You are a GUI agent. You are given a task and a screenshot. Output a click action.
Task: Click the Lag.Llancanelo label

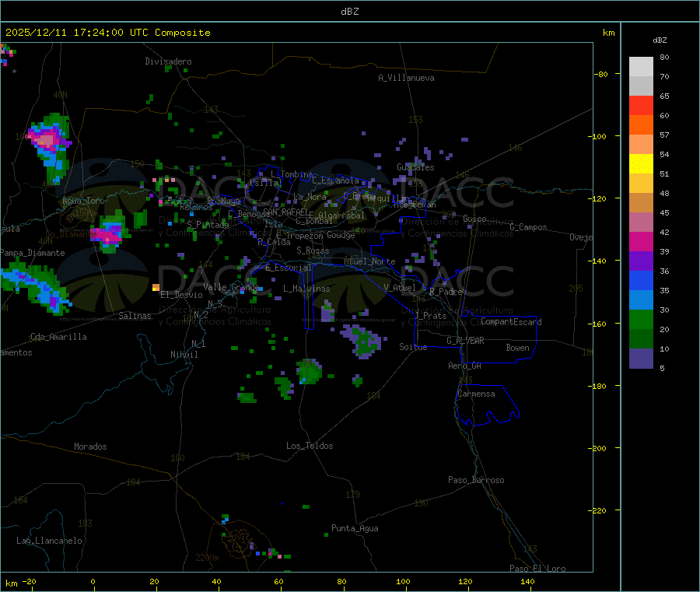click(x=49, y=541)
